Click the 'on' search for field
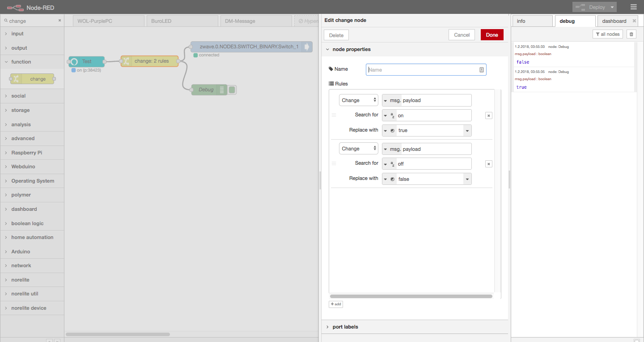644x342 pixels. click(433, 115)
